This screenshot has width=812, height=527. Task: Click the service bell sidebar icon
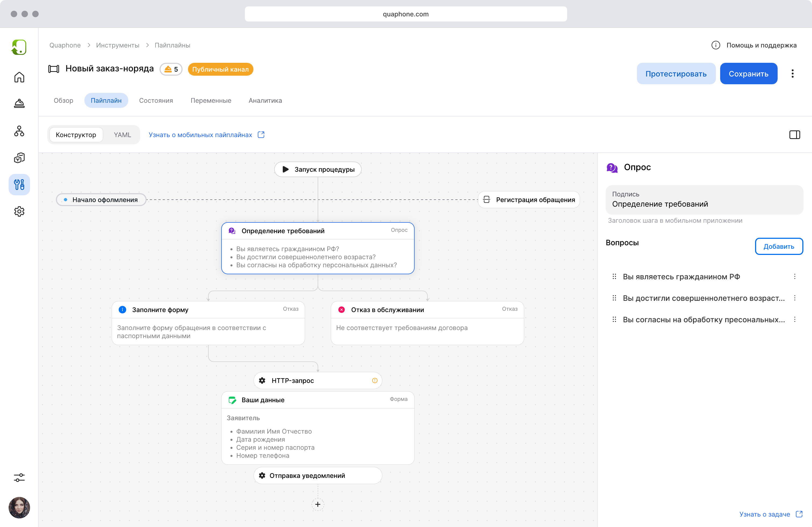[19, 104]
